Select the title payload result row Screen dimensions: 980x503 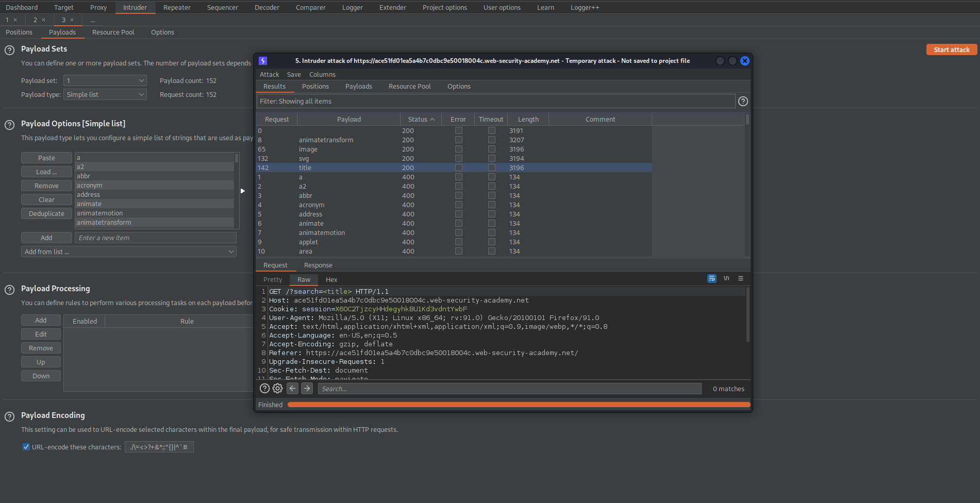point(454,168)
